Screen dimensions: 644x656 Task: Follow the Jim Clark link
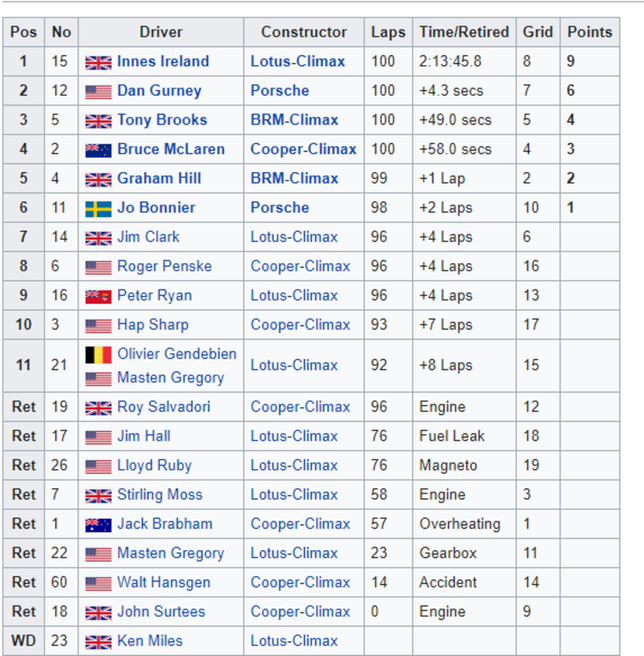click(x=148, y=236)
